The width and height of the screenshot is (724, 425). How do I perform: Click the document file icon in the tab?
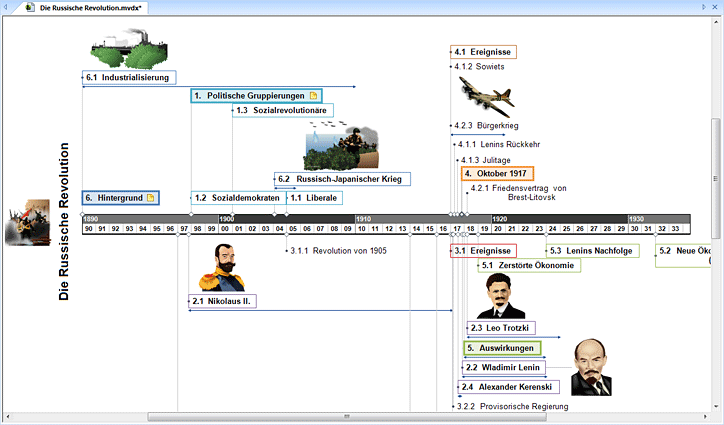[30, 7]
